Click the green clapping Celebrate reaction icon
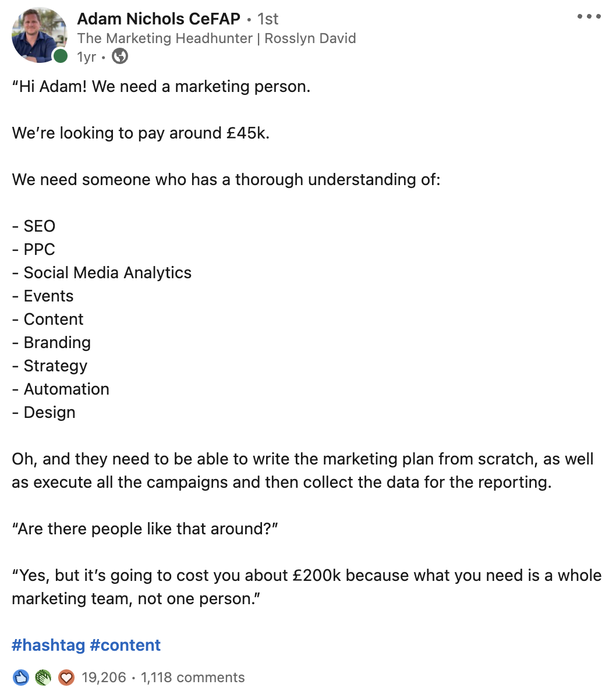The image size is (616, 688). click(43, 678)
